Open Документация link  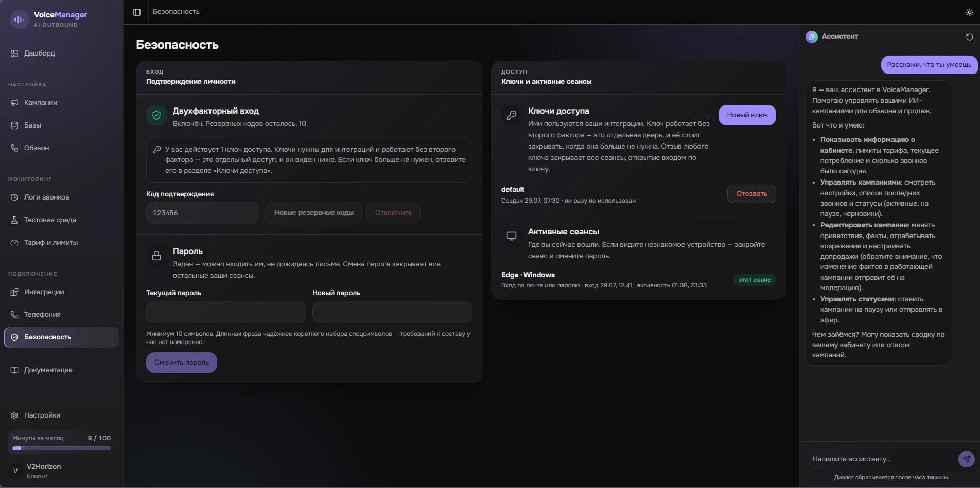61,370
